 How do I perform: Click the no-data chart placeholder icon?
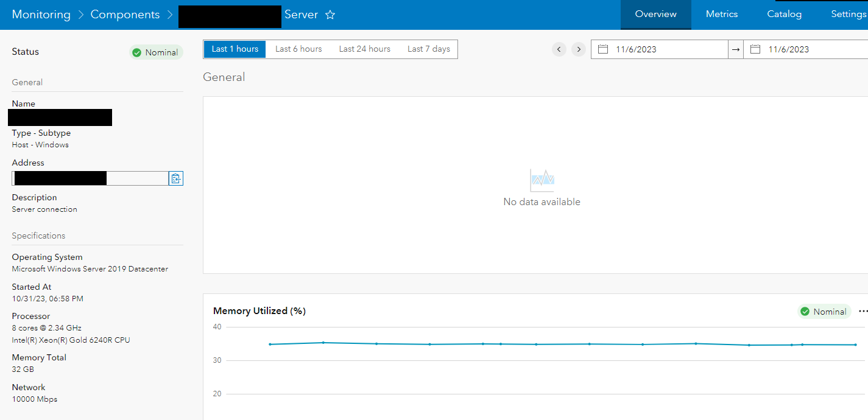coord(542,178)
